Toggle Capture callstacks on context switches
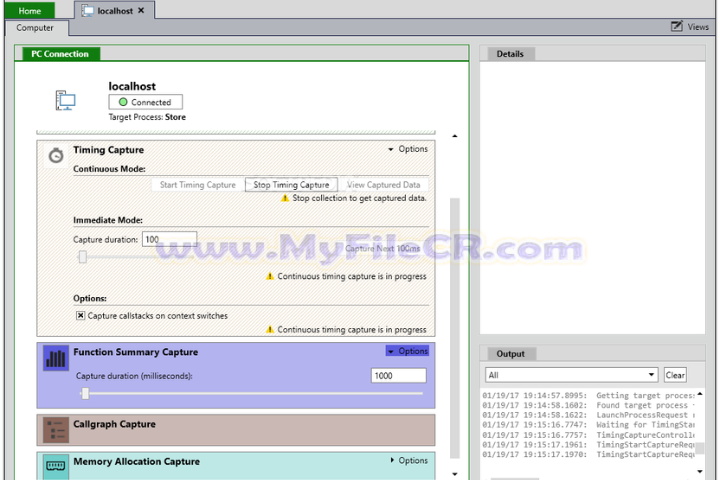The width and height of the screenshot is (720, 480). point(80,316)
